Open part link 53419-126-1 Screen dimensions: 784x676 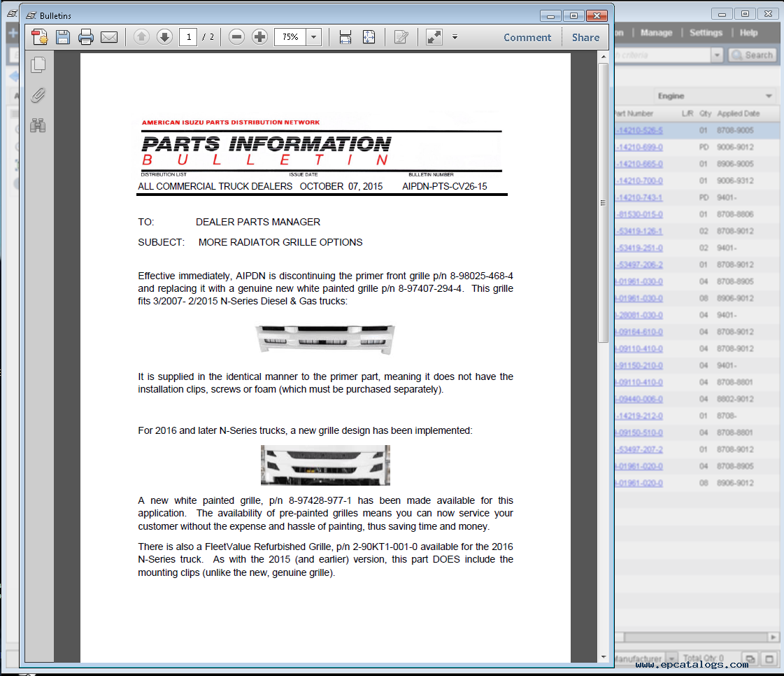point(639,231)
